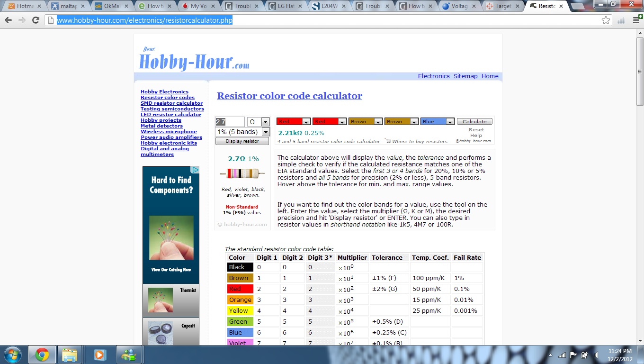Image resolution: width=644 pixels, height=364 pixels.
Task: Open a new tab with the blank tab button
Action: pos(578,7)
